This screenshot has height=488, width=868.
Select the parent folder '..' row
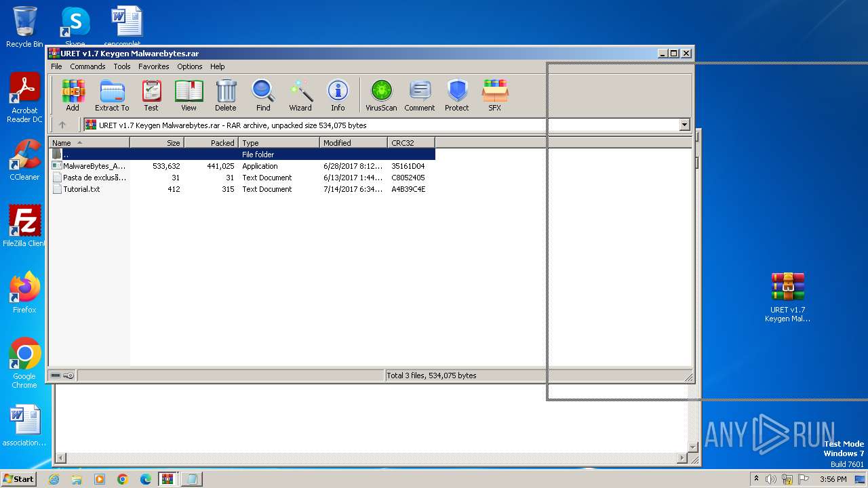point(242,155)
